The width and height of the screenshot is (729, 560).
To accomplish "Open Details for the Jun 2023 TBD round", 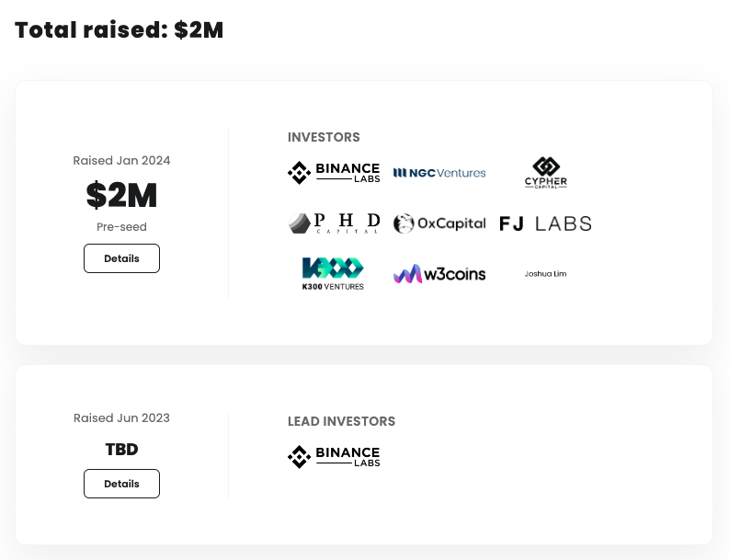I will point(121,484).
